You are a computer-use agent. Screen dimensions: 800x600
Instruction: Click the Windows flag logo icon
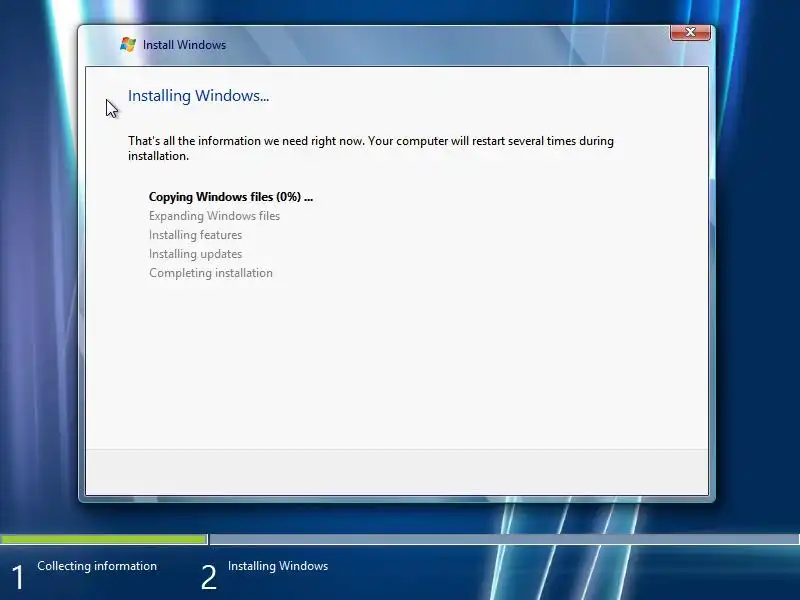point(128,44)
